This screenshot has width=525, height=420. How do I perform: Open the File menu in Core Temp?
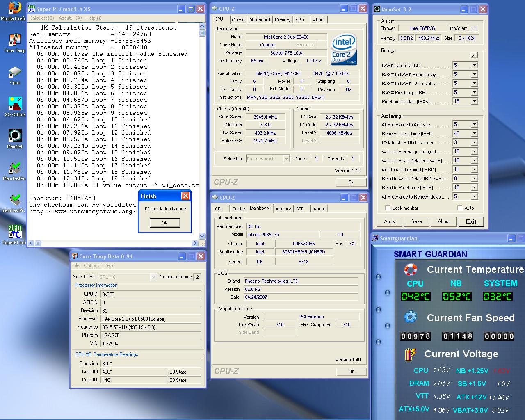(x=76, y=265)
